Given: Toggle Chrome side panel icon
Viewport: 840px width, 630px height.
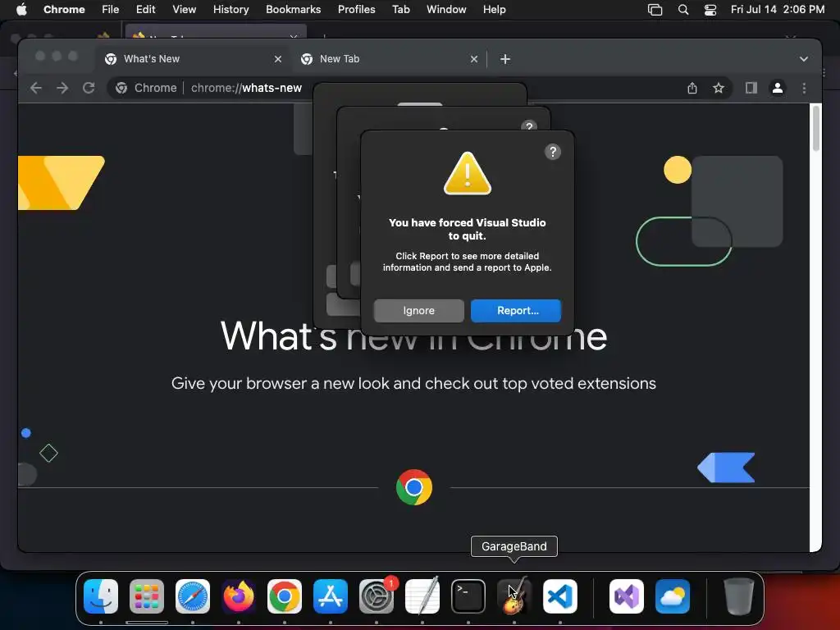Looking at the screenshot, I should pyautogui.click(x=751, y=88).
